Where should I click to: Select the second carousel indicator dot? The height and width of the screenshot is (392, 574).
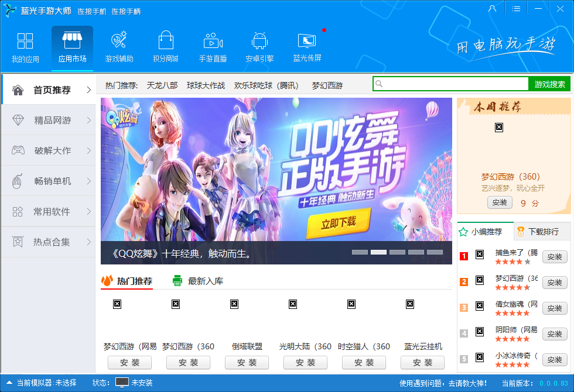(378, 252)
